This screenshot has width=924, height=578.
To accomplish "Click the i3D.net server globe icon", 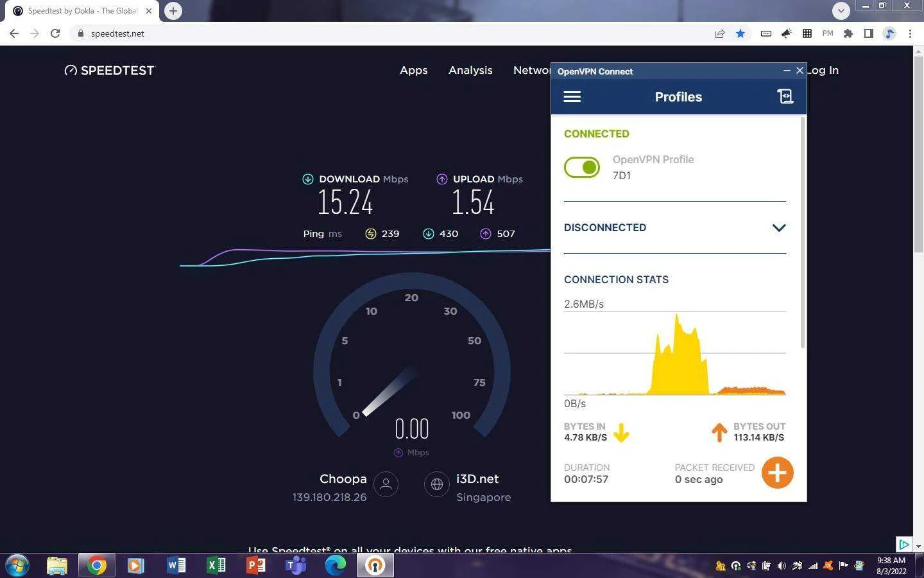I will pos(437,484).
